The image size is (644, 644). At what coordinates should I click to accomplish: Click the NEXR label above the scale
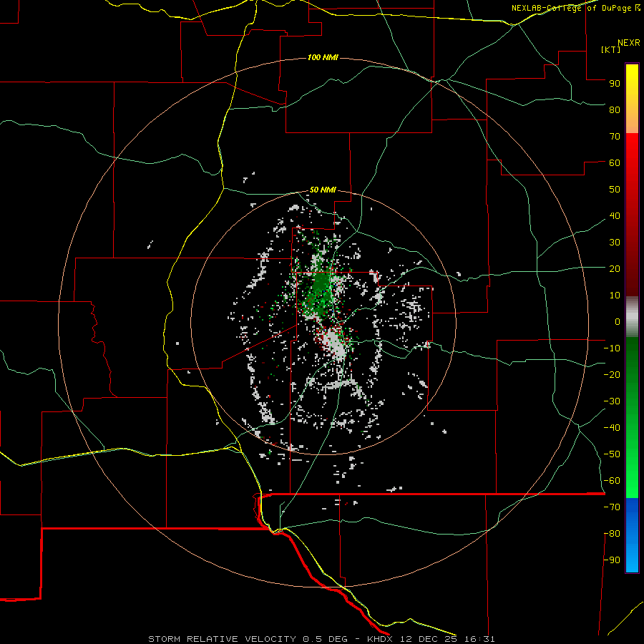[629, 43]
